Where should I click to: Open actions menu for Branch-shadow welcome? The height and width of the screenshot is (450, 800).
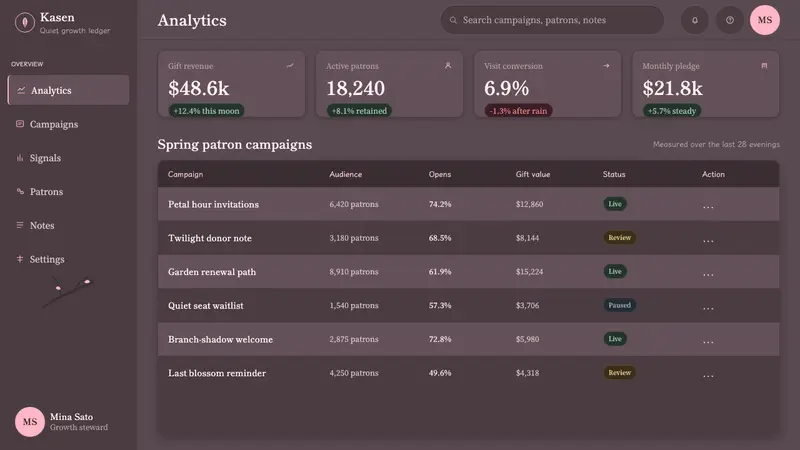pos(708,340)
